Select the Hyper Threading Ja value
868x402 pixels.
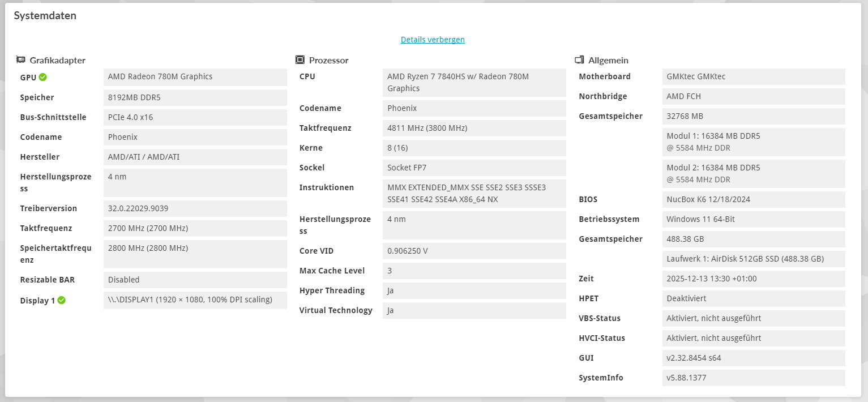click(x=474, y=290)
